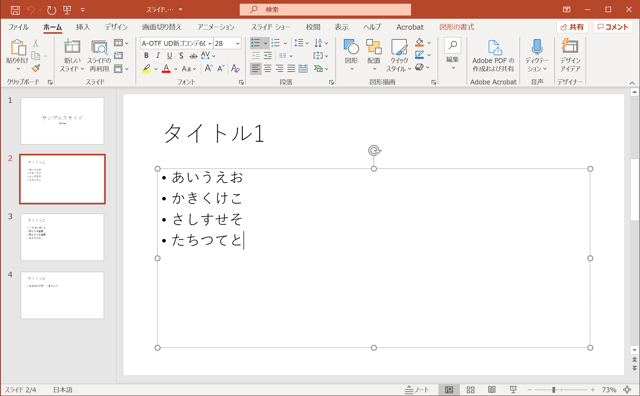Click Decrease Font Size icon
This screenshot has width=640, height=396.
click(x=221, y=68)
